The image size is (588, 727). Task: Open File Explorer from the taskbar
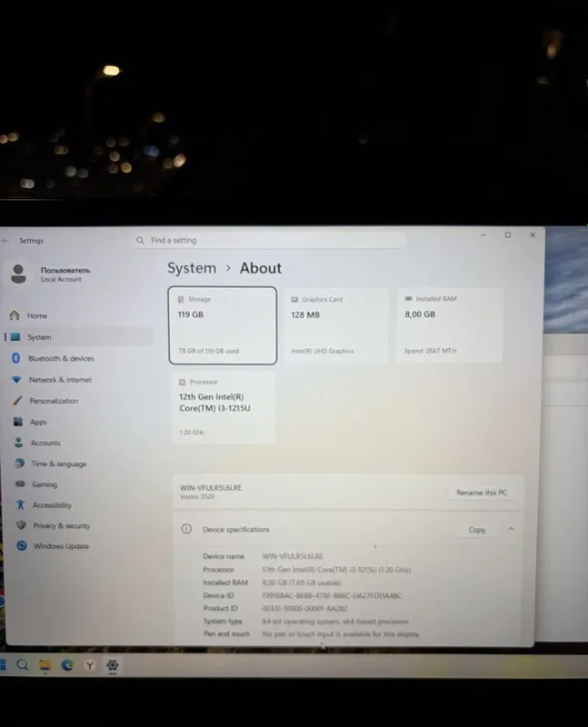coord(45,665)
